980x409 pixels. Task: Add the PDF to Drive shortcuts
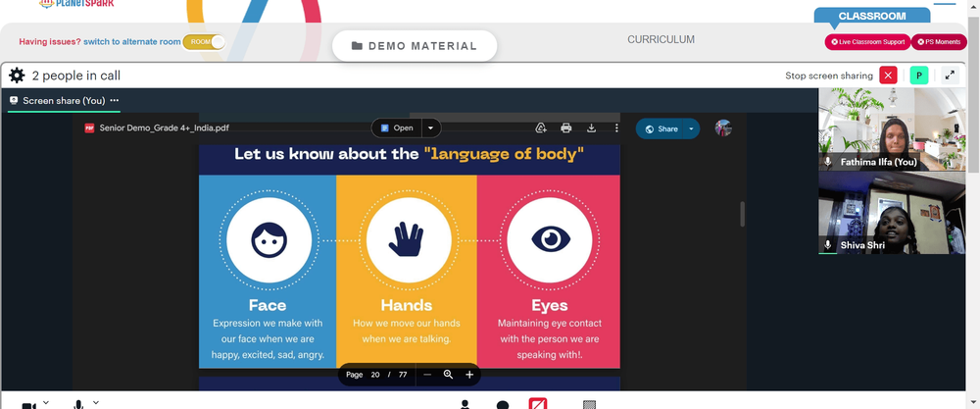(541, 128)
